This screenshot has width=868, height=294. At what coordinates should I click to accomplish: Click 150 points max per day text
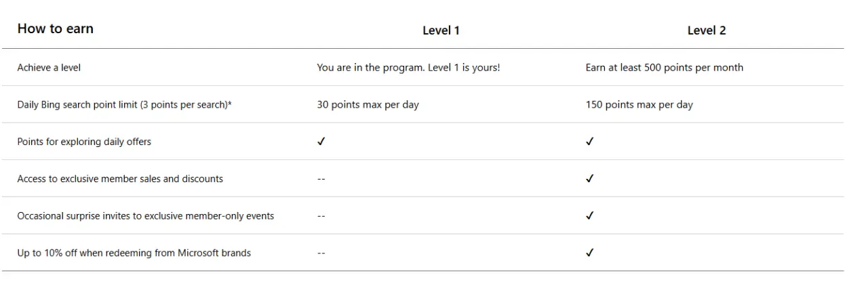pos(639,105)
